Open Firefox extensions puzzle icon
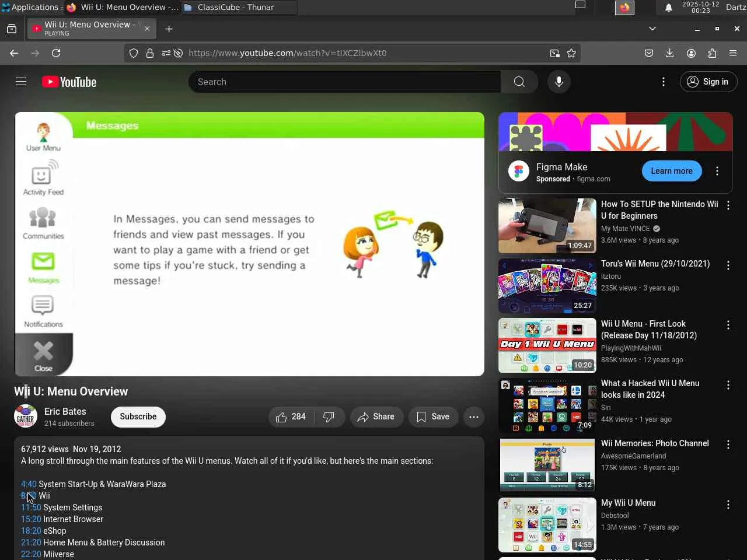 point(712,53)
